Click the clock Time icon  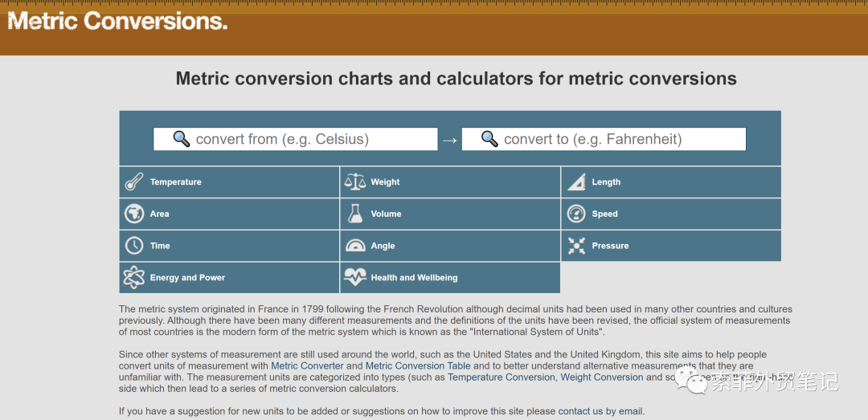pos(134,246)
